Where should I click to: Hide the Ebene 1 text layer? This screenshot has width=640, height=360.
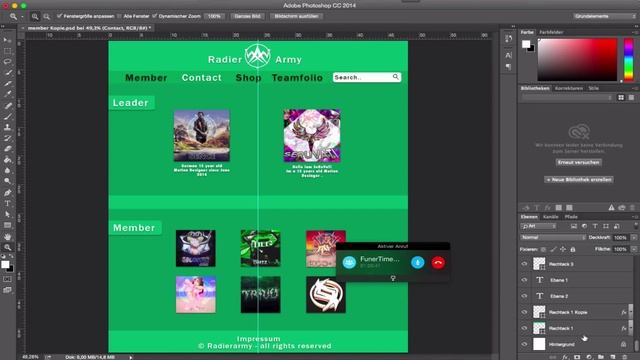524,280
